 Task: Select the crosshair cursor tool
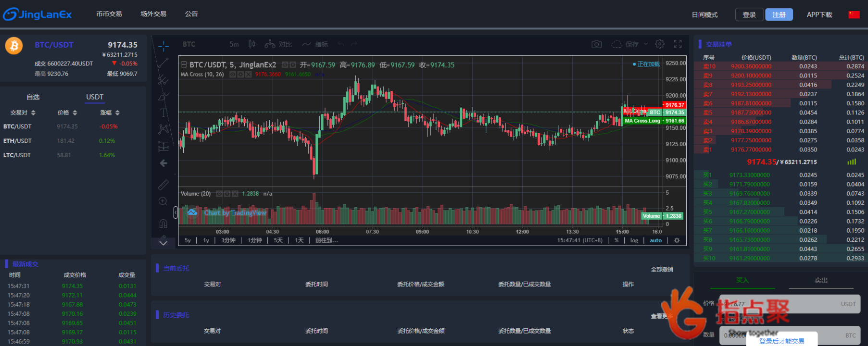[164, 46]
